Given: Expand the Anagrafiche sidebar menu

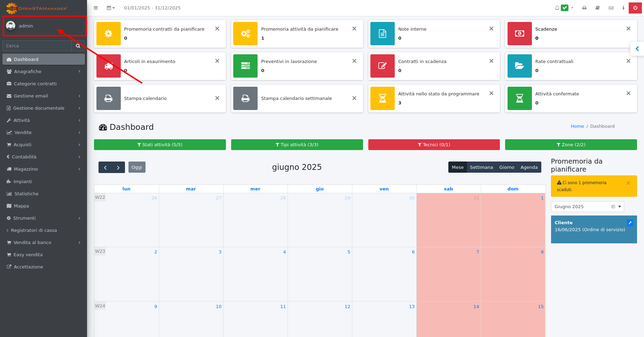Looking at the screenshot, I should click(44, 71).
